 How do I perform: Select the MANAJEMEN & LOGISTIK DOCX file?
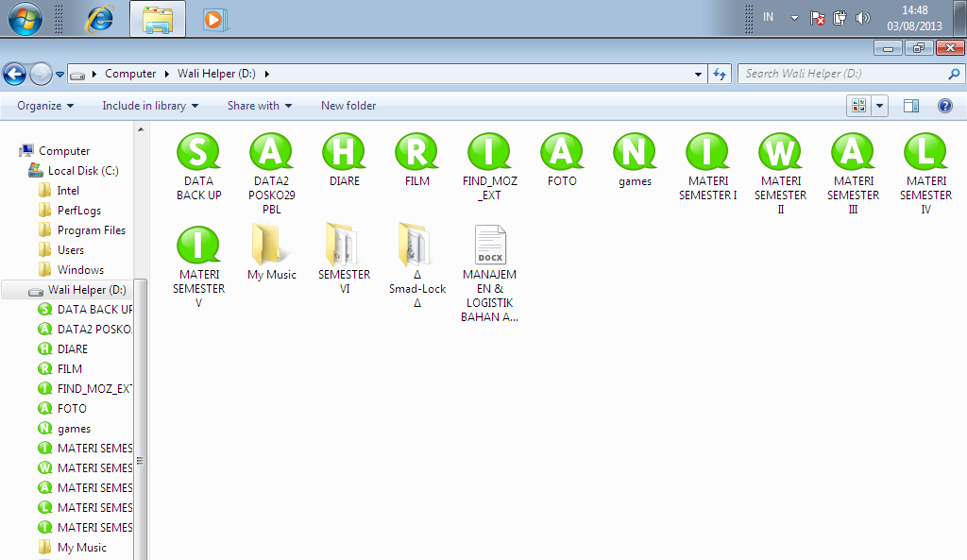[489, 246]
